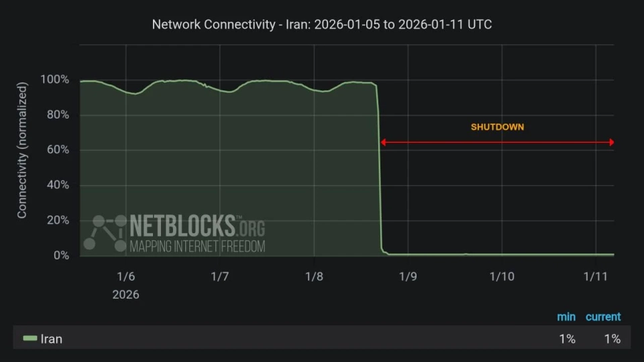Viewport: 644px width, 362px height.
Task: Click the 100% y-axis tick label
Action: pyautogui.click(x=55, y=80)
